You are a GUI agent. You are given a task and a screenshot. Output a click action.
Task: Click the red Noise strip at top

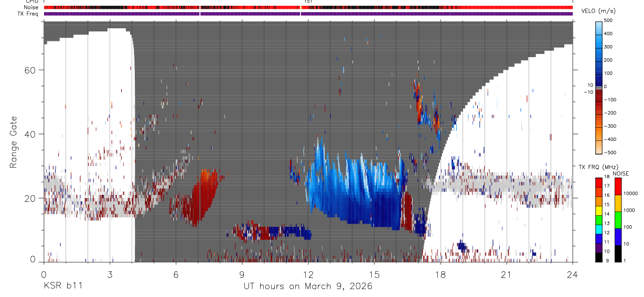point(308,7)
